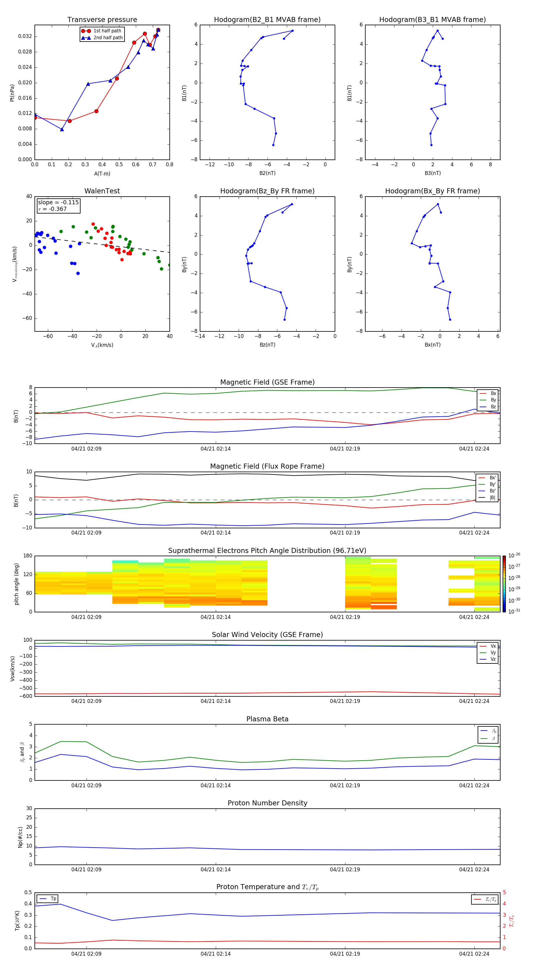The image size is (535, 980).
Task: Click the 'Vy' legend entry in velocity plot
Action: [488, 653]
